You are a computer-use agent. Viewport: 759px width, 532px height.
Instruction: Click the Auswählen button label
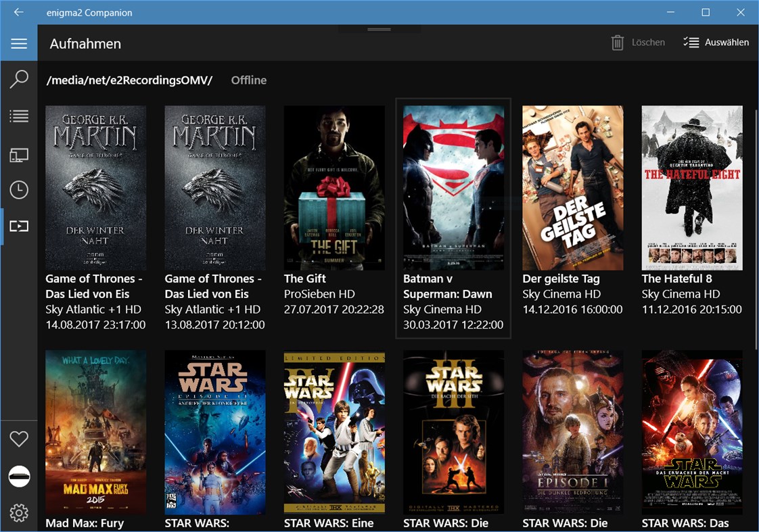click(727, 43)
